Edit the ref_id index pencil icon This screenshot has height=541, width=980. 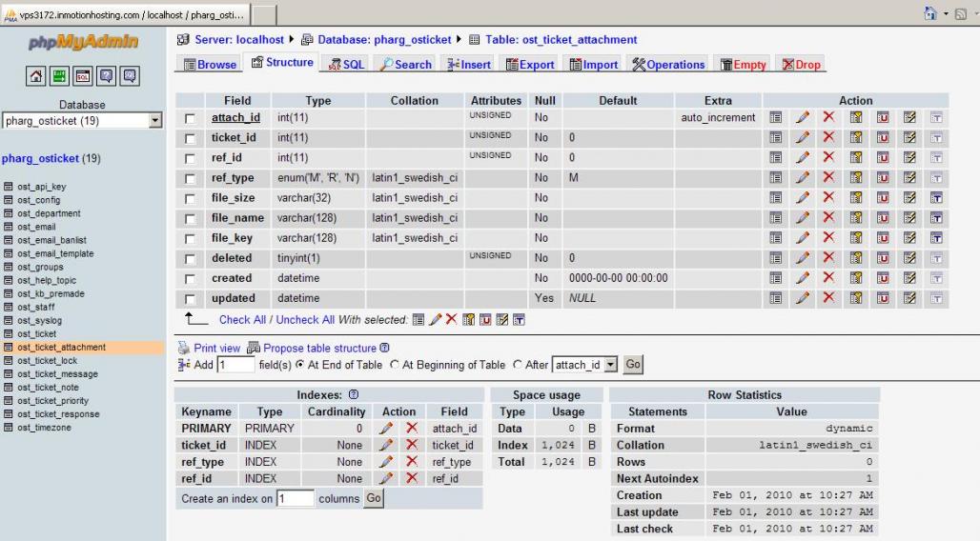(x=386, y=478)
